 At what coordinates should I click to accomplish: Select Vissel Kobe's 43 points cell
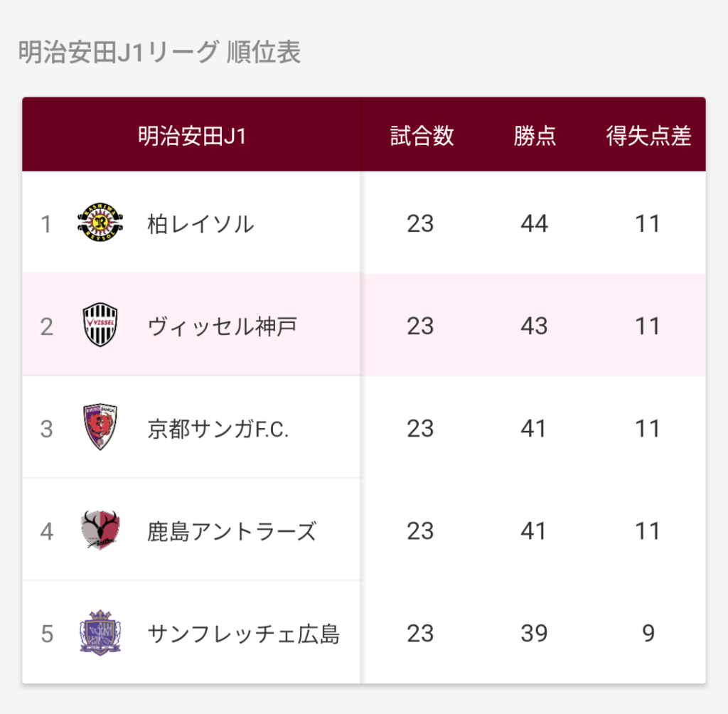tap(534, 326)
